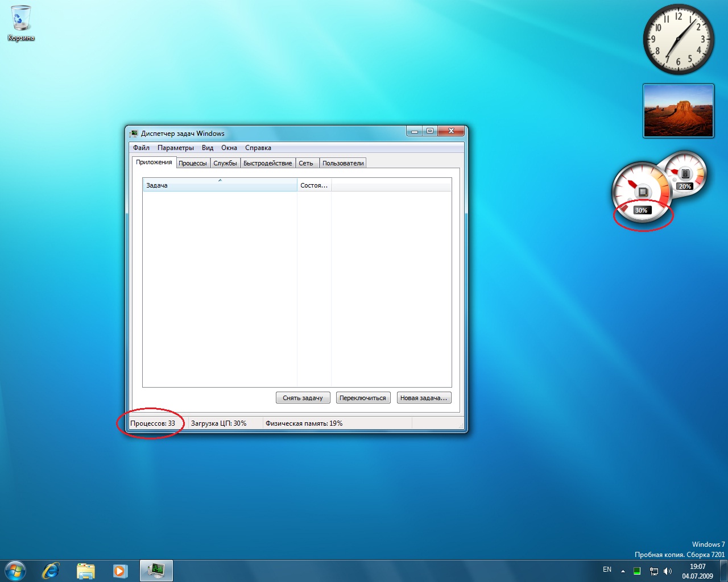Maximize the Task Manager window
Viewport: 728px width, 582px height.
click(429, 131)
